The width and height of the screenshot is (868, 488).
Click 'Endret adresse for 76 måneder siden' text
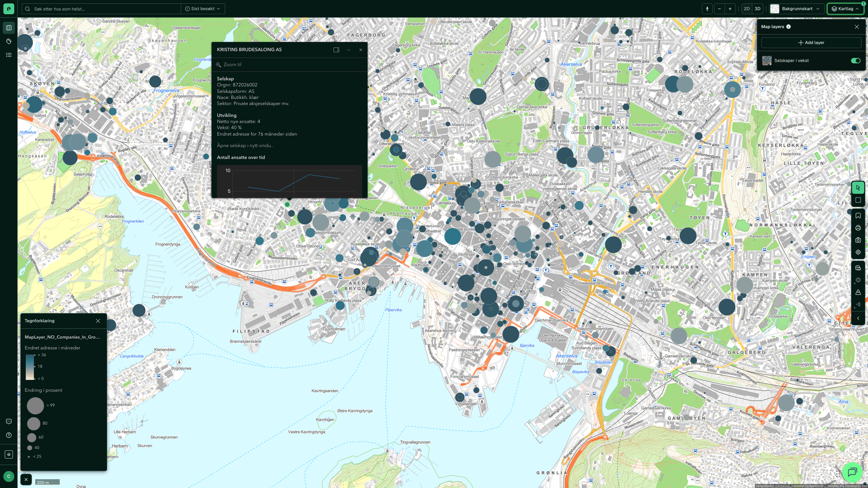click(x=257, y=134)
